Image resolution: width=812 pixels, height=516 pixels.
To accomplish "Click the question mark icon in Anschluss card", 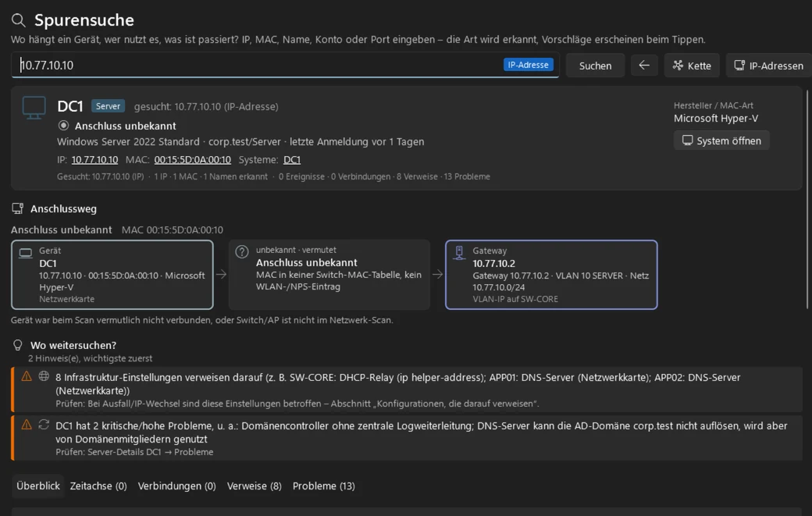I will [x=242, y=252].
